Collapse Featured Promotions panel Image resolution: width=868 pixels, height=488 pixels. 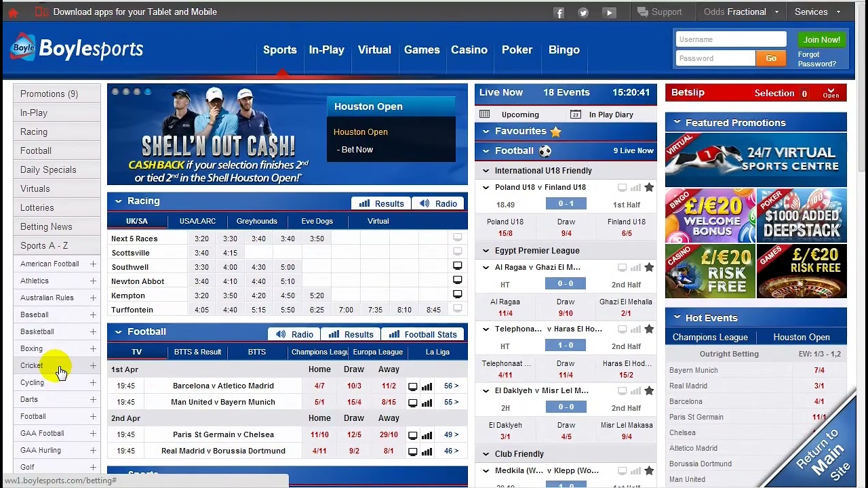tap(676, 123)
